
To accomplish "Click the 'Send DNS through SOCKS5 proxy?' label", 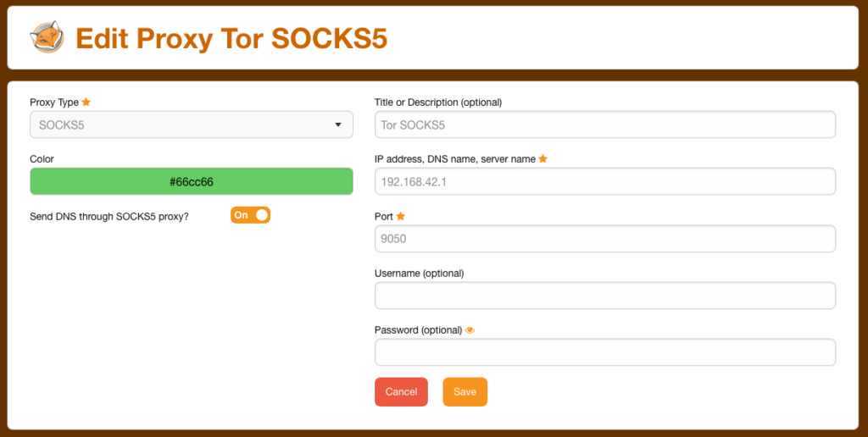I will coord(109,217).
